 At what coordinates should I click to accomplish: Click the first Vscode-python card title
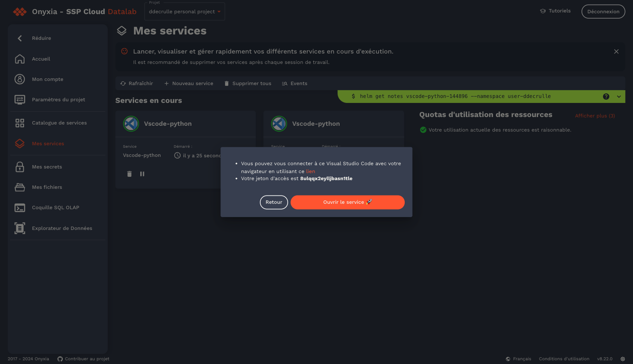point(168,124)
